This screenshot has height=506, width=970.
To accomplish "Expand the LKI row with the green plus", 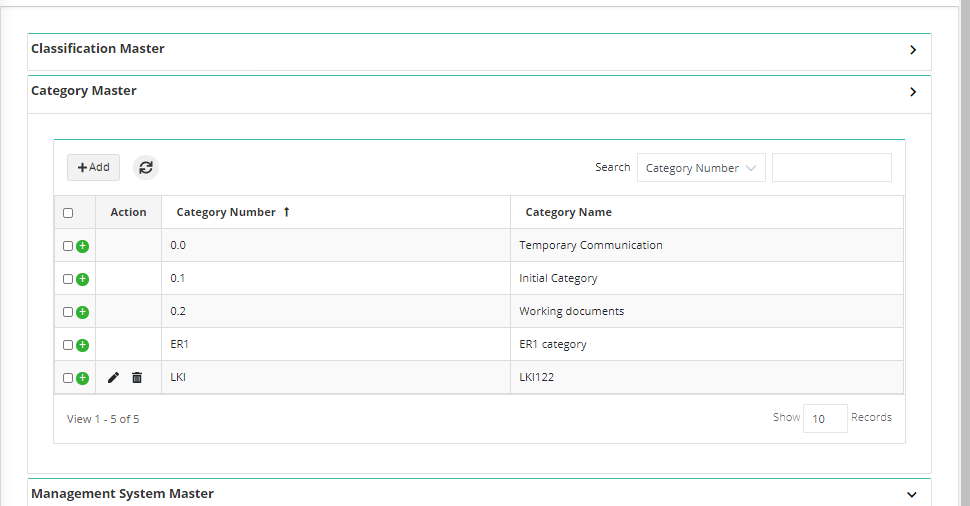I will (82, 378).
